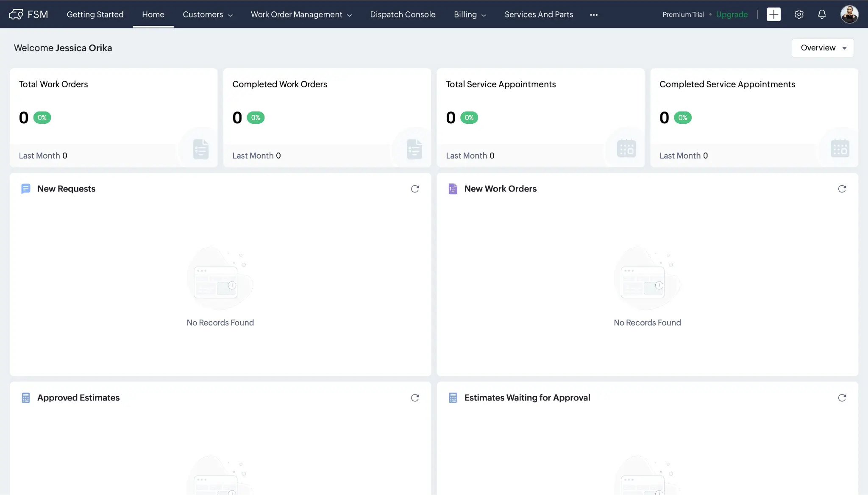Open the Overview dropdown
868x495 pixels.
point(823,48)
